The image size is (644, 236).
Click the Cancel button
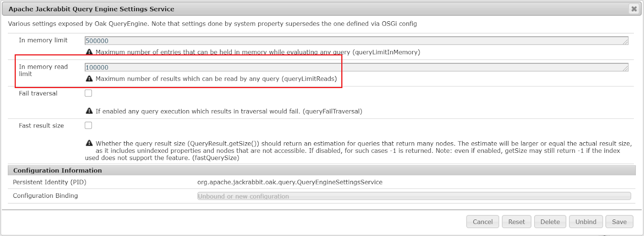point(482,222)
